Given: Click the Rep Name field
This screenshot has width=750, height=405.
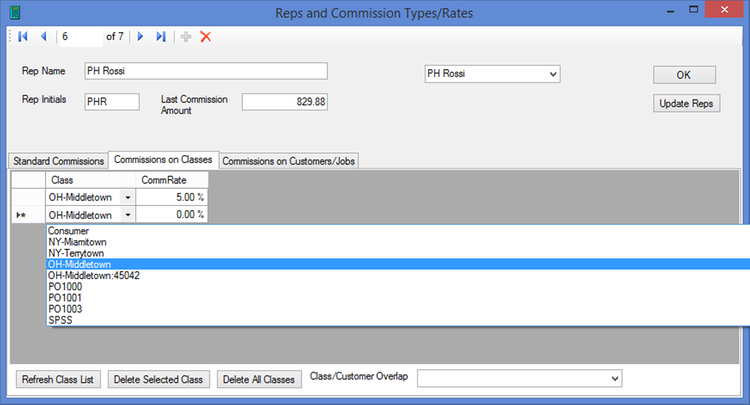Looking at the screenshot, I should [206, 71].
